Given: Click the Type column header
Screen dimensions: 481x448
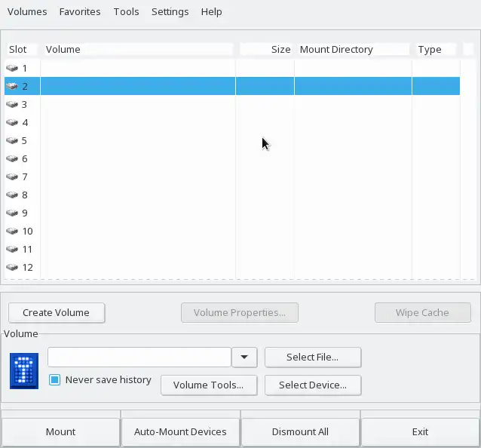Looking at the screenshot, I should tap(436, 50).
